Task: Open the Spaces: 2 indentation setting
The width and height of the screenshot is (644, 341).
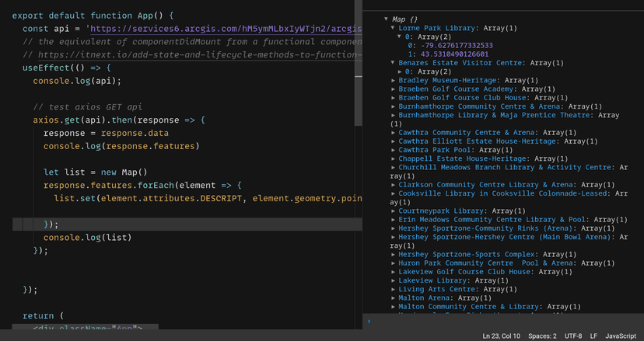Action: tap(543, 336)
